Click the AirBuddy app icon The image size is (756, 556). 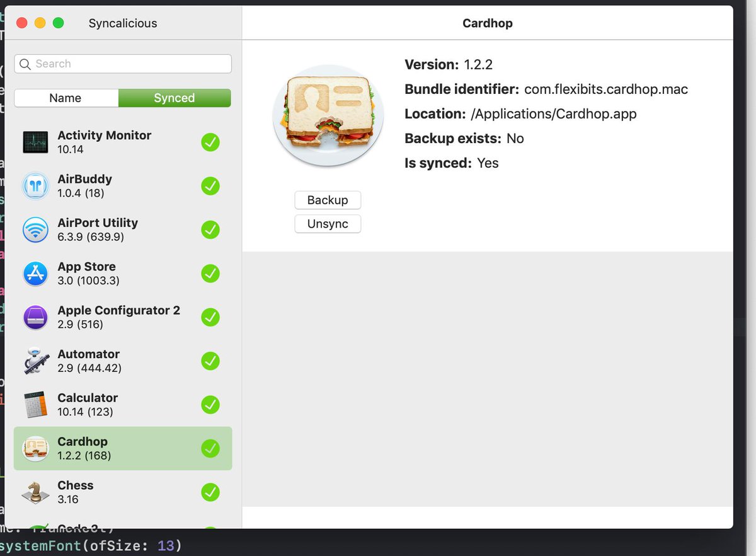[x=35, y=186]
